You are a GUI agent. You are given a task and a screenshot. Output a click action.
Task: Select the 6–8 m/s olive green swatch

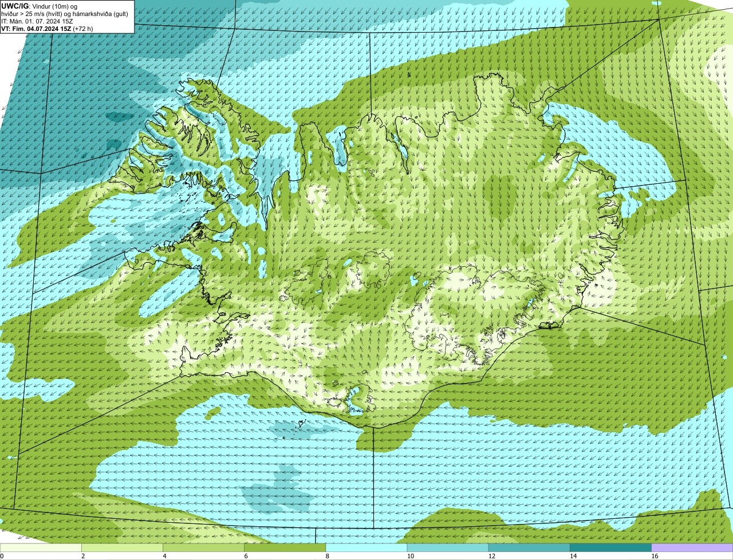(x=285, y=547)
